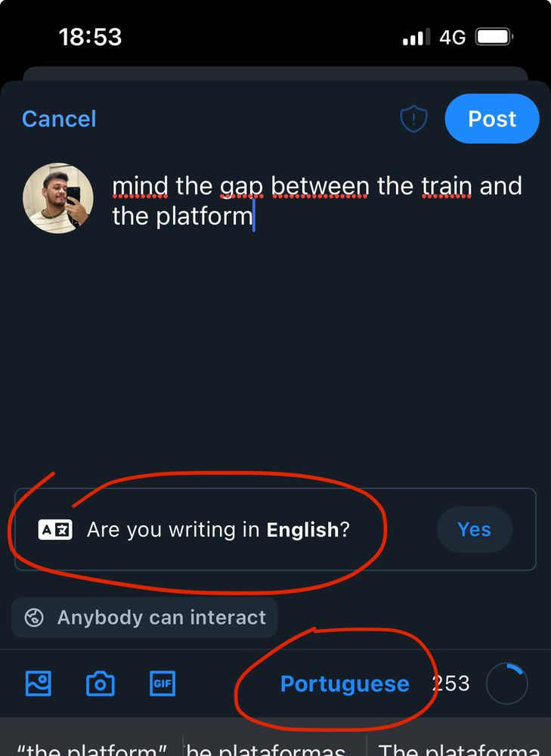Cancel the post draft
551x756 pixels.
59,119
